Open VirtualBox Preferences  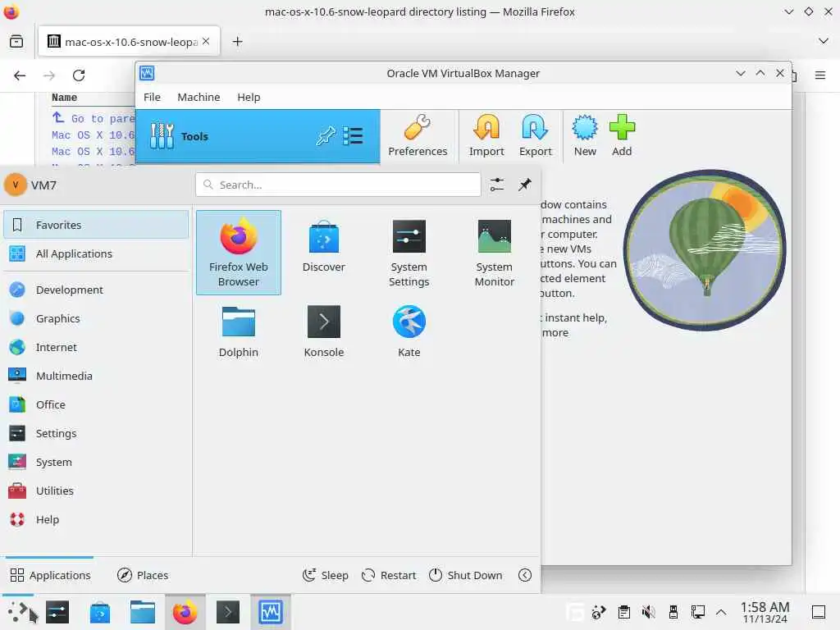(x=418, y=135)
